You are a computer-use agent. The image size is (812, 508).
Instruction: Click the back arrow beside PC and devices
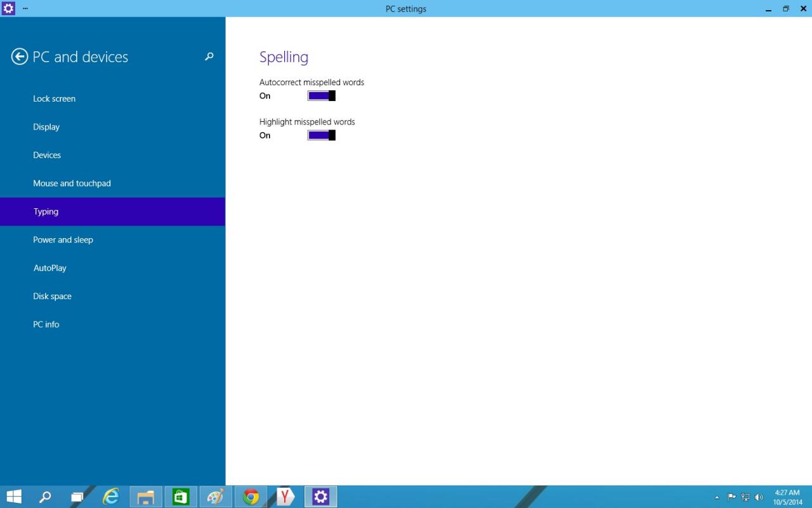pyautogui.click(x=20, y=57)
